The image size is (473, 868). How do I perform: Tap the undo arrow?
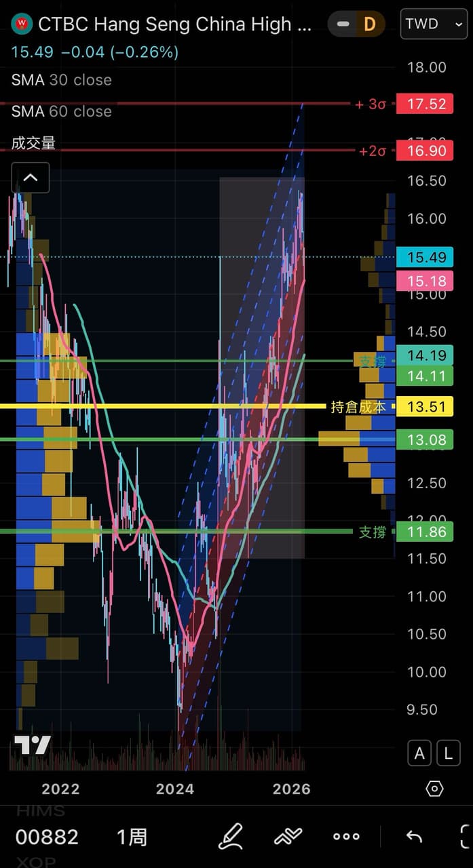tap(414, 836)
